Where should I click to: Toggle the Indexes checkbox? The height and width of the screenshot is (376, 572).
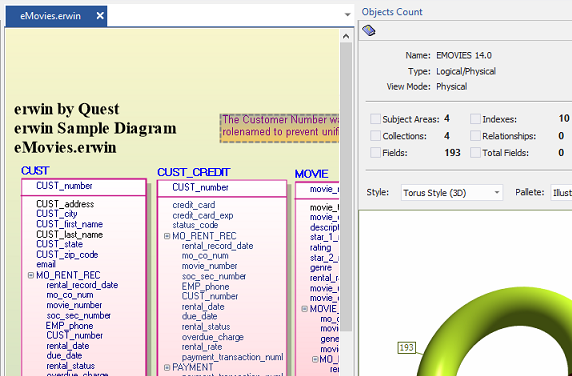475,119
